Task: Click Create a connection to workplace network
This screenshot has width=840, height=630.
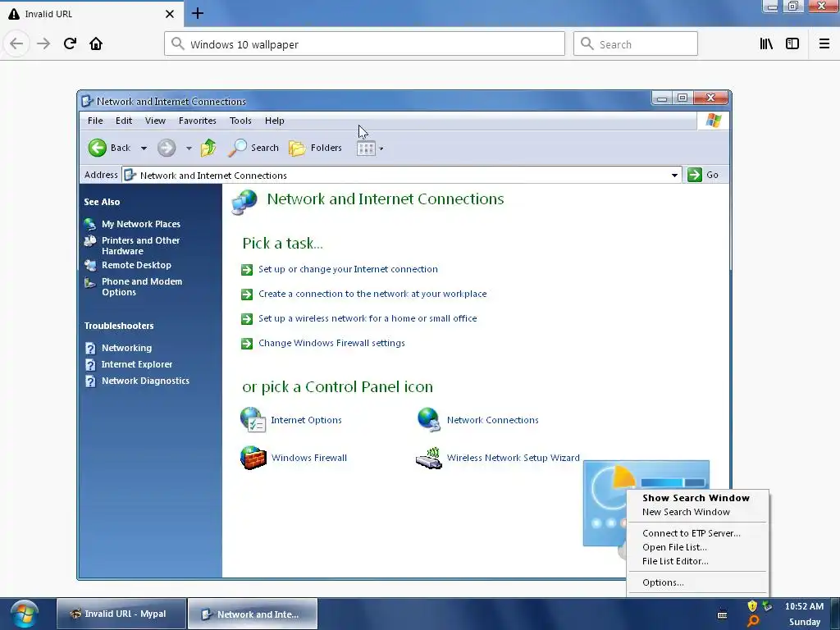Action: [x=372, y=294]
